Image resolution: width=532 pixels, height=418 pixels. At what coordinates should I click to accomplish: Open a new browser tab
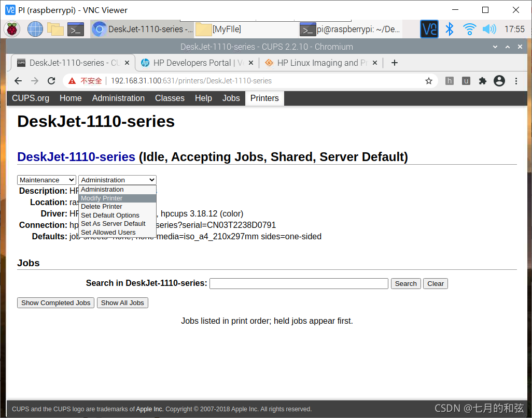pos(394,63)
